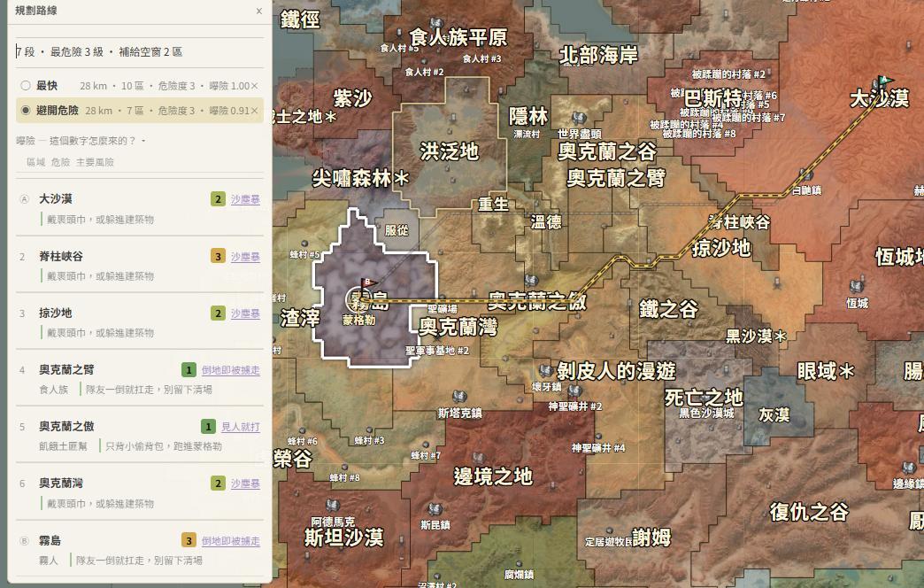The height and width of the screenshot is (588, 924).
Task: Open 見人就打 link in 奧克蘭之傲 row
Action: (241, 427)
